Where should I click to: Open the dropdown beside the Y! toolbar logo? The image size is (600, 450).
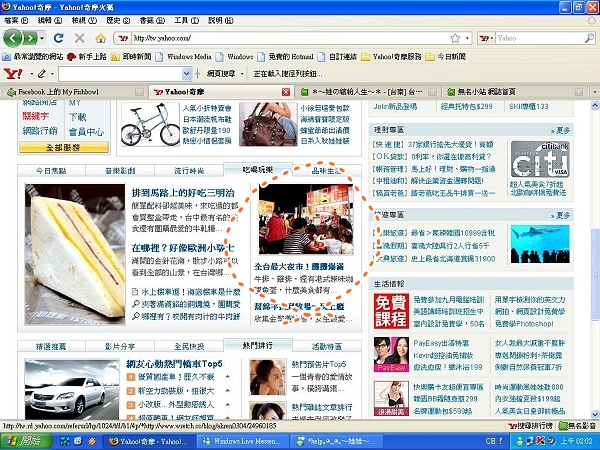pyautogui.click(x=31, y=73)
